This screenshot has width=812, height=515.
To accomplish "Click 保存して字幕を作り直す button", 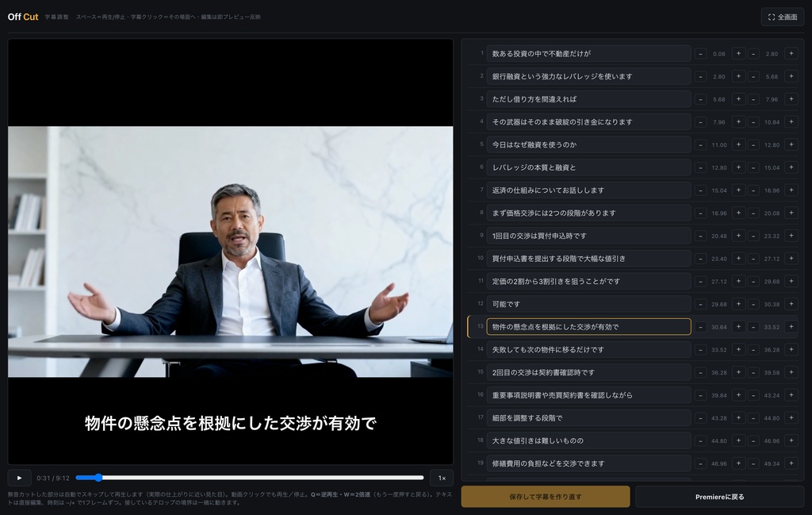I will 546,496.
